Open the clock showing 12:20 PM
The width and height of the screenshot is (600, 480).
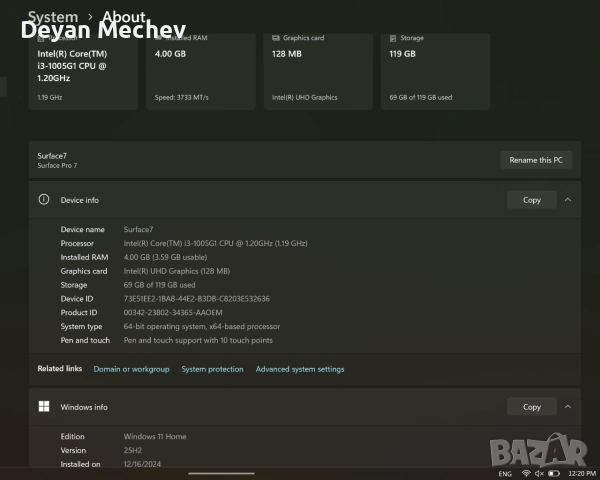pyautogui.click(x=582, y=473)
